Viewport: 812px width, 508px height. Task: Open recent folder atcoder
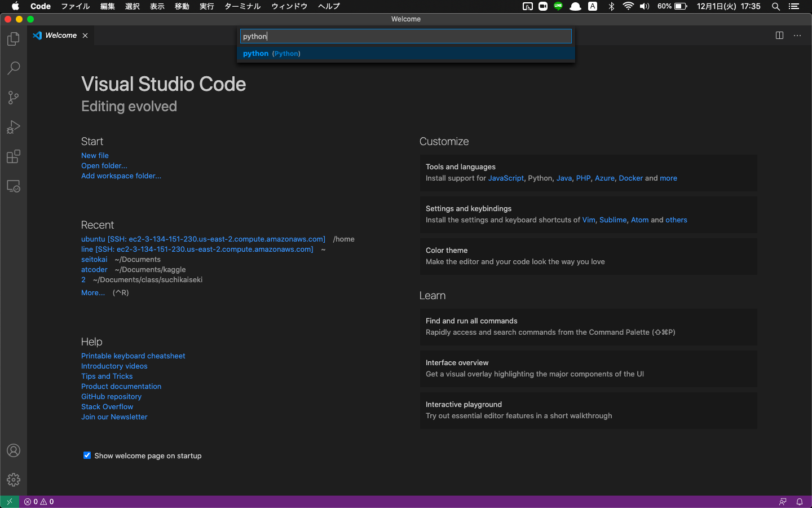[94, 270]
